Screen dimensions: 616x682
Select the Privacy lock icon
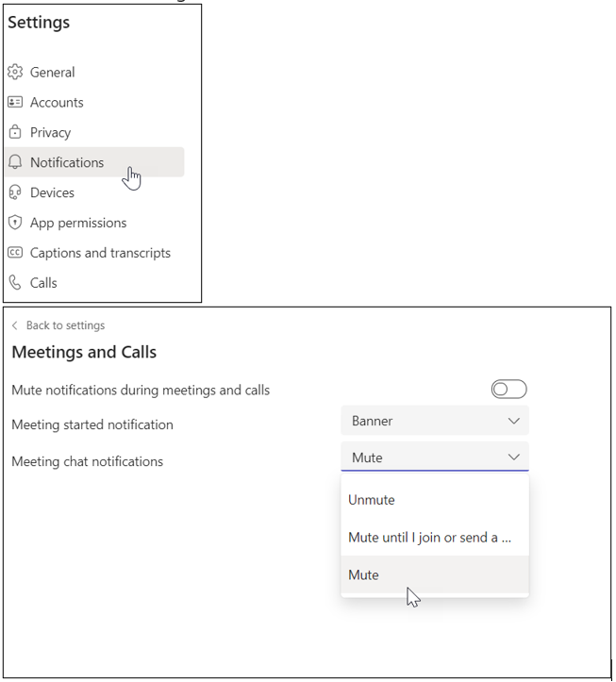(15, 132)
